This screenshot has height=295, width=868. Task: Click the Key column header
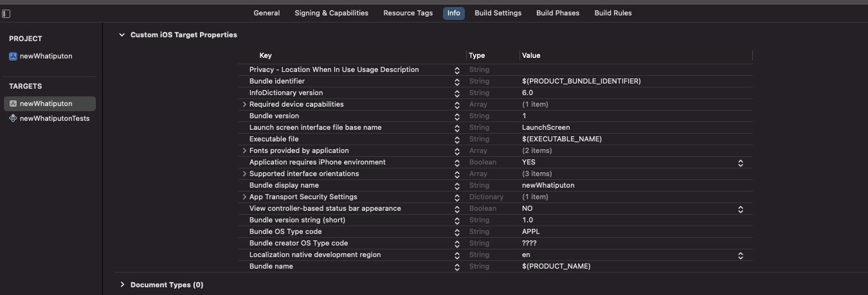click(x=266, y=55)
